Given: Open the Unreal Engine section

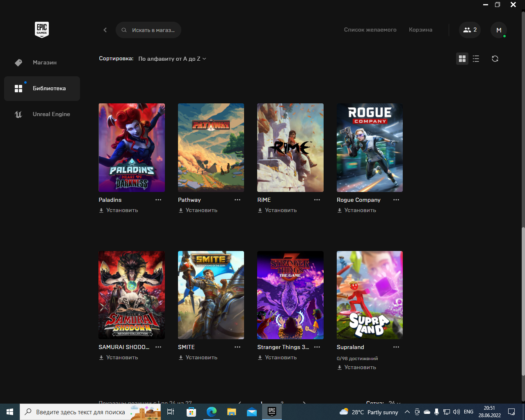Looking at the screenshot, I should click(x=42, y=114).
